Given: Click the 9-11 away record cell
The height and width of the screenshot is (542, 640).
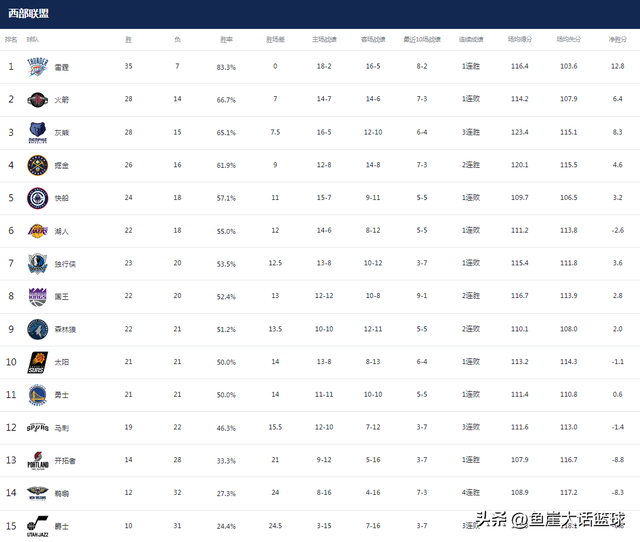Looking at the screenshot, I should [373, 198].
